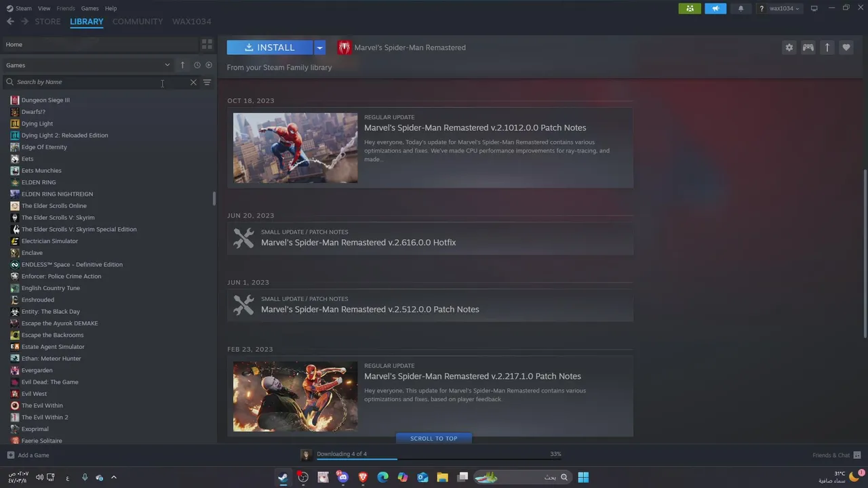Open the WAX1034 profile tab
This screenshot has width=868, height=488.
191,22
